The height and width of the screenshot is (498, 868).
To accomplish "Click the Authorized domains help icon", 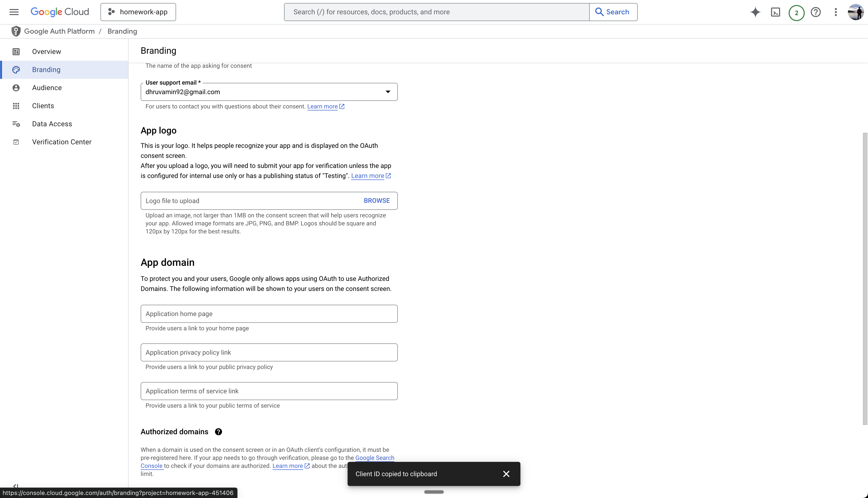I will pyautogui.click(x=218, y=432).
